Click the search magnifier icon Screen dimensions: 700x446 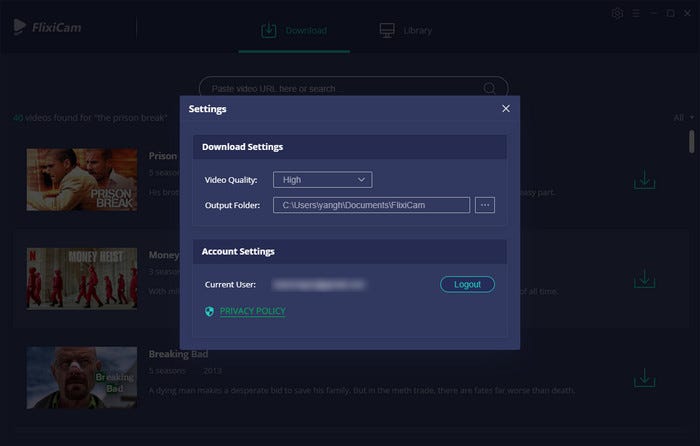(489, 88)
